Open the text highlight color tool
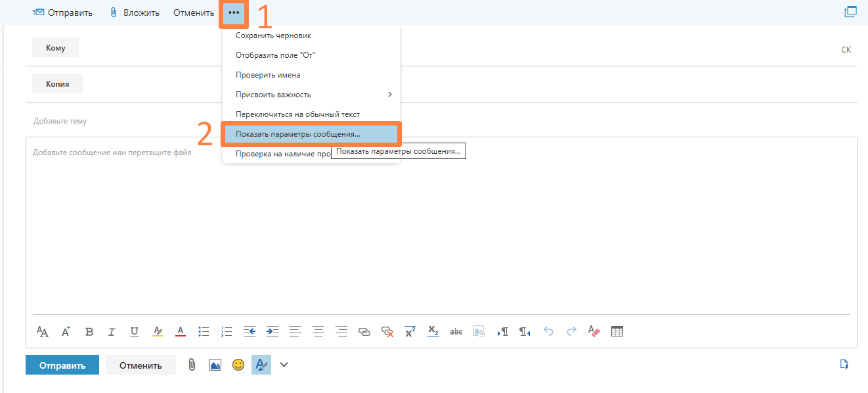Screen dimensions: 868x393 (158, 331)
